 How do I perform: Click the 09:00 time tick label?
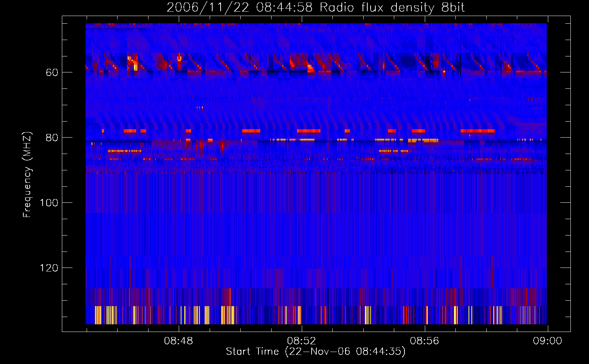coord(548,341)
